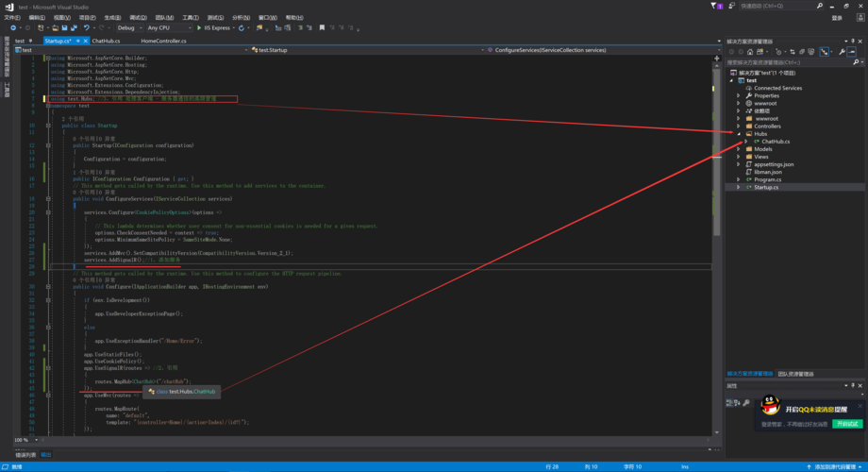Open the 文件(F) menu
Image resolution: width=868 pixels, height=472 pixels.
[12, 18]
